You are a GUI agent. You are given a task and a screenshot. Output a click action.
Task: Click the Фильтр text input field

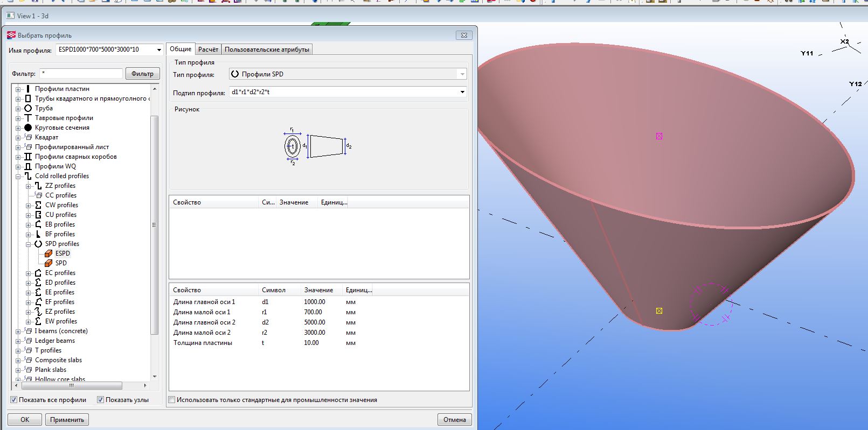tap(81, 74)
